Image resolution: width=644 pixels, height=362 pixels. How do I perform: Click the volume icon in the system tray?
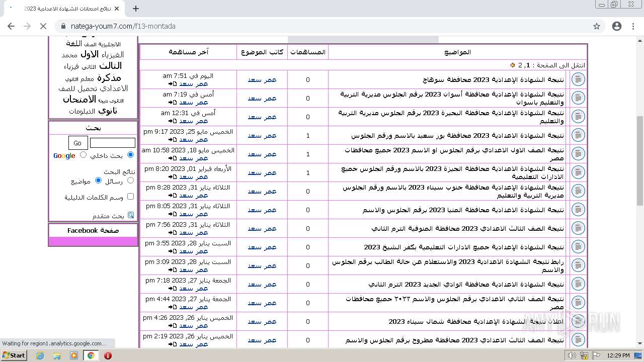pos(573,355)
